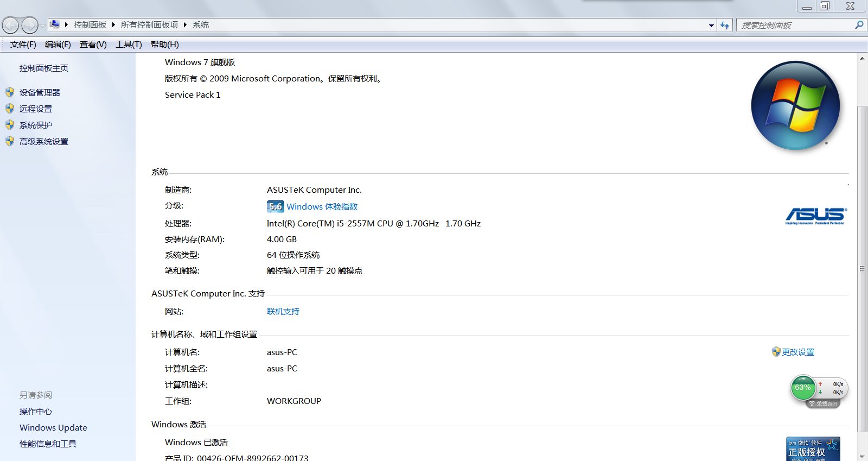The width and height of the screenshot is (868, 461).
Task: Open the 编辑(E) menu
Action: pos(58,45)
